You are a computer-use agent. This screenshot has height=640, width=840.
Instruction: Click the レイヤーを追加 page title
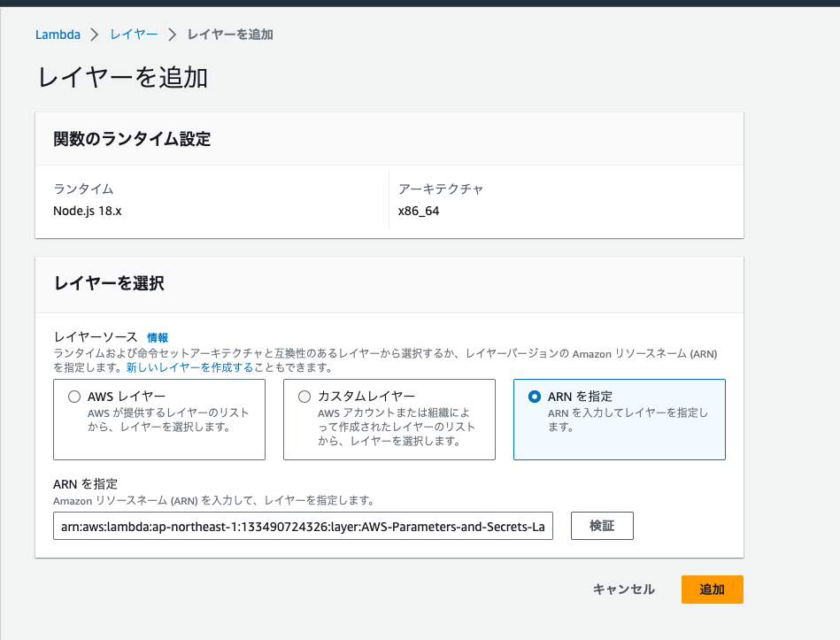tap(123, 77)
